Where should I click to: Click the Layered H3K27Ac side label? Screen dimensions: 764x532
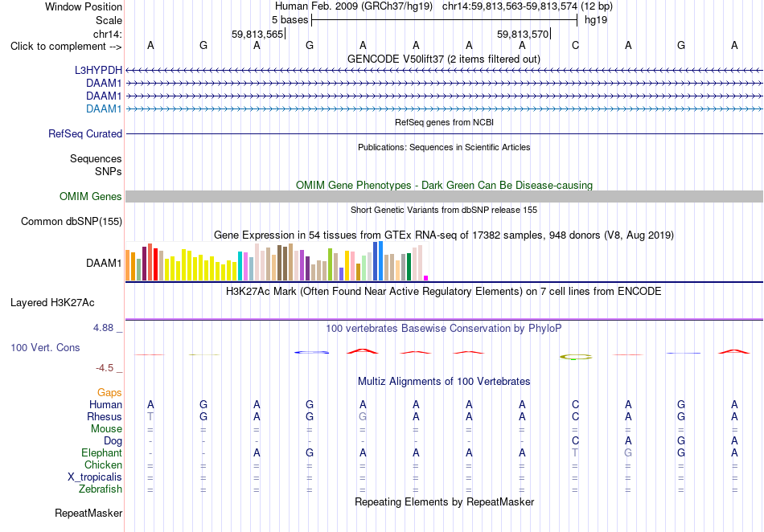pos(52,303)
